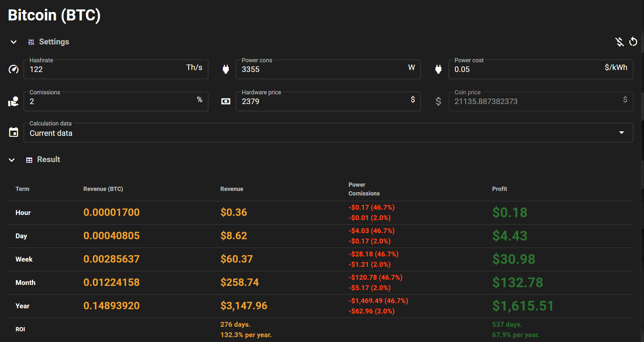Click daily revenue $8.62
Image resolution: width=644 pixels, height=342 pixels.
tap(234, 236)
